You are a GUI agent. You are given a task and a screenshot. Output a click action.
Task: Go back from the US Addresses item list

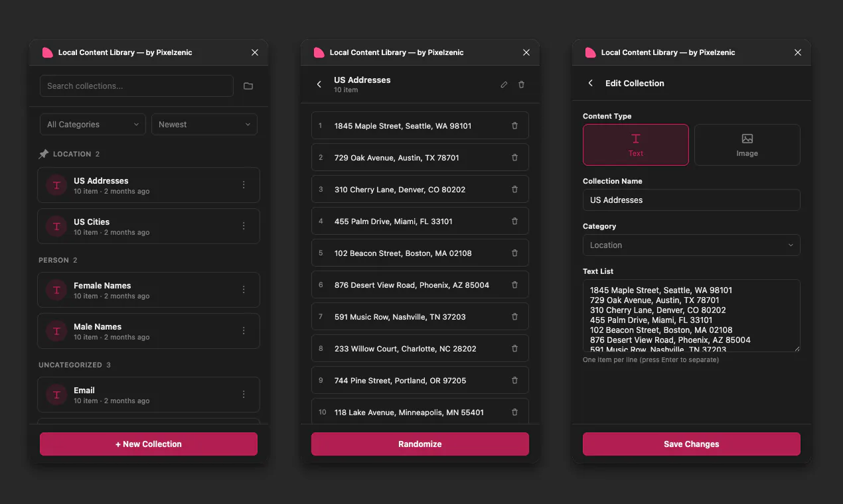[x=319, y=84]
